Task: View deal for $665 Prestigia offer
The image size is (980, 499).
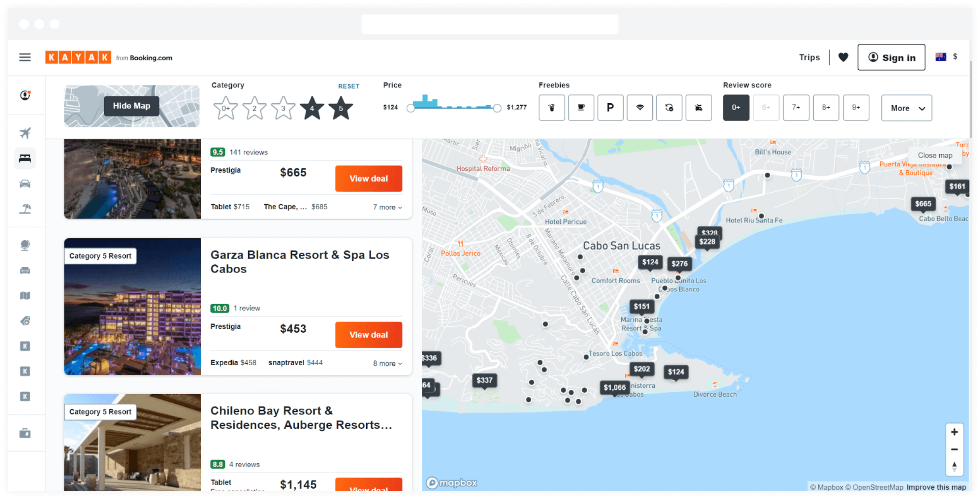Action: point(368,178)
